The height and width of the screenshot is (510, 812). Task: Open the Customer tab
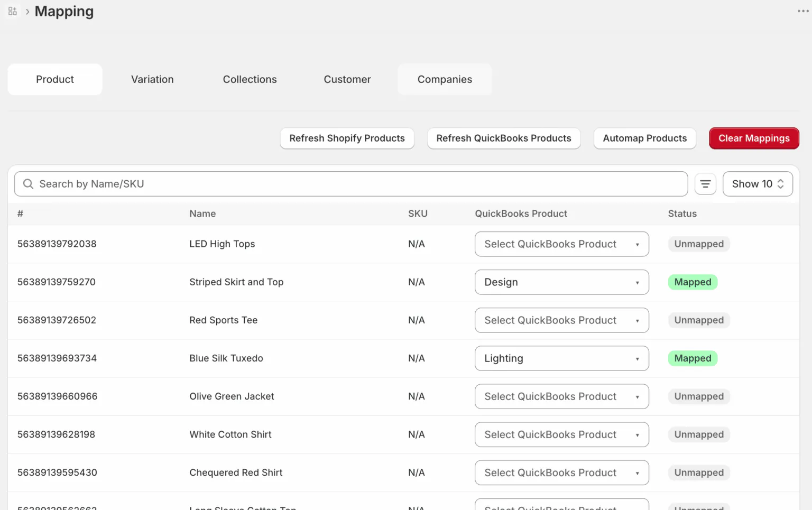point(347,79)
